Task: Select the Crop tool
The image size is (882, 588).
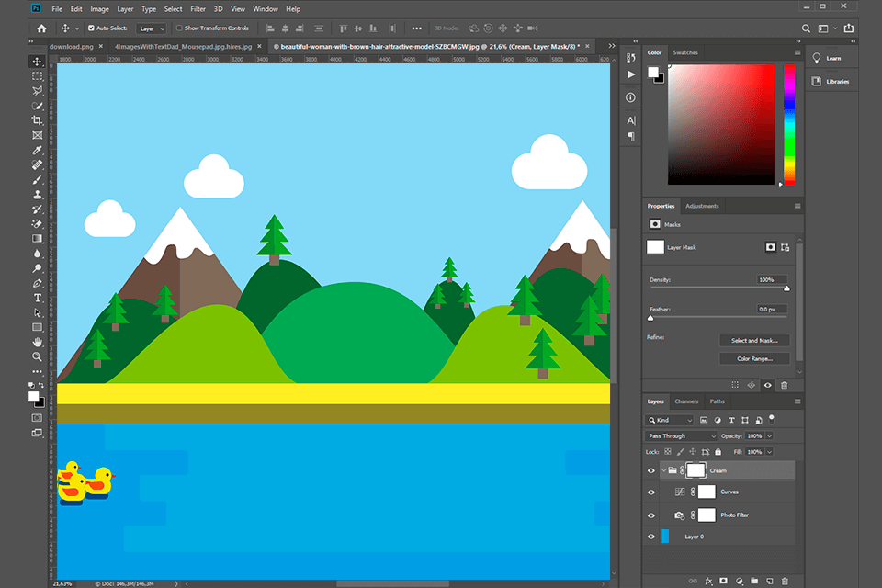Action: pyautogui.click(x=37, y=120)
